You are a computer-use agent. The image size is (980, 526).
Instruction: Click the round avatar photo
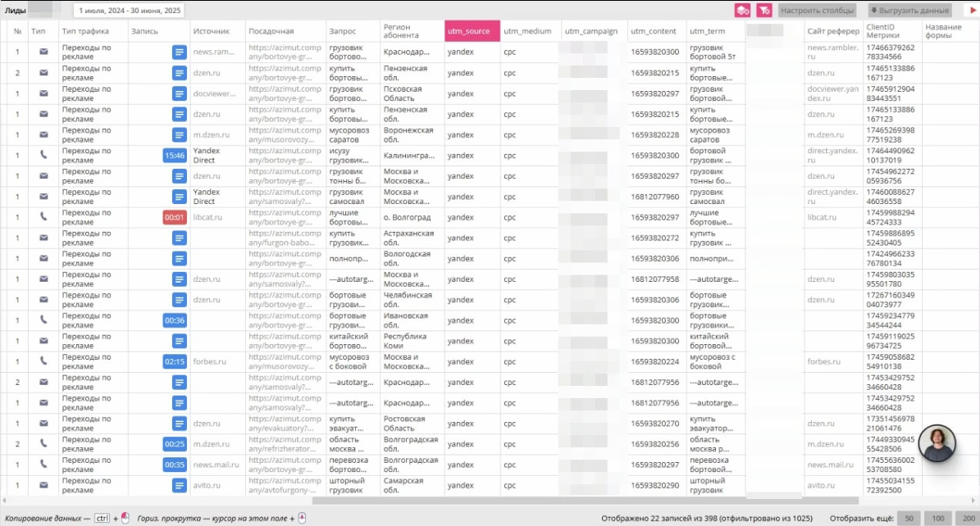point(937,443)
